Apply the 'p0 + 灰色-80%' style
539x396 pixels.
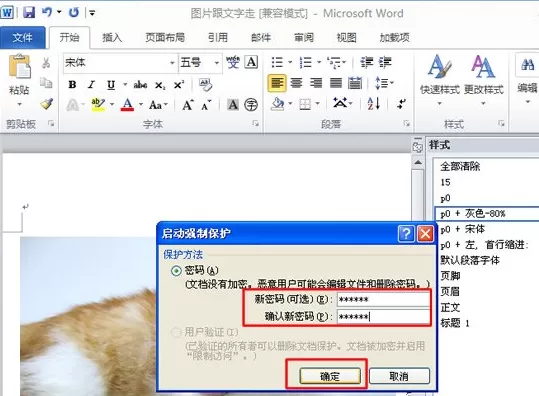pos(487,214)
